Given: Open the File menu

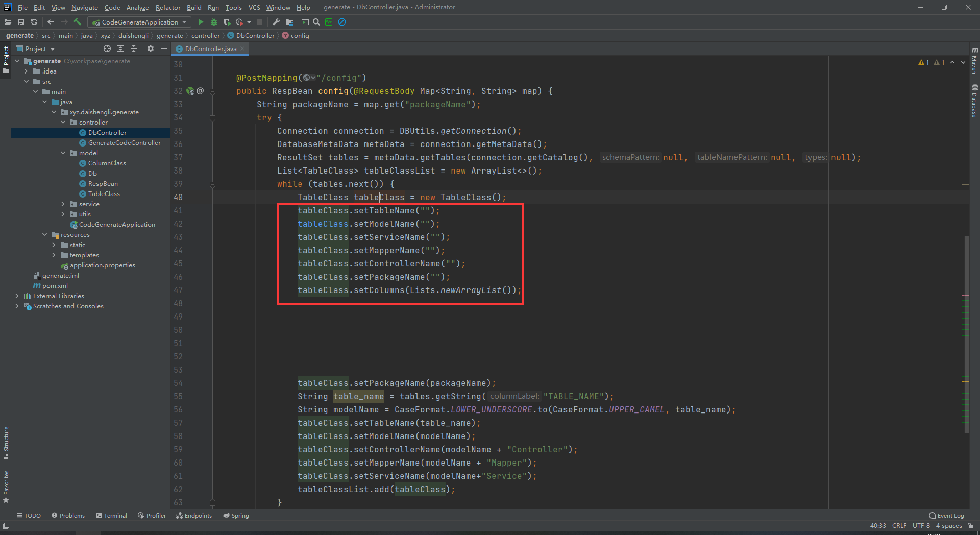Looking at the screenshot, I should point(22,7).
